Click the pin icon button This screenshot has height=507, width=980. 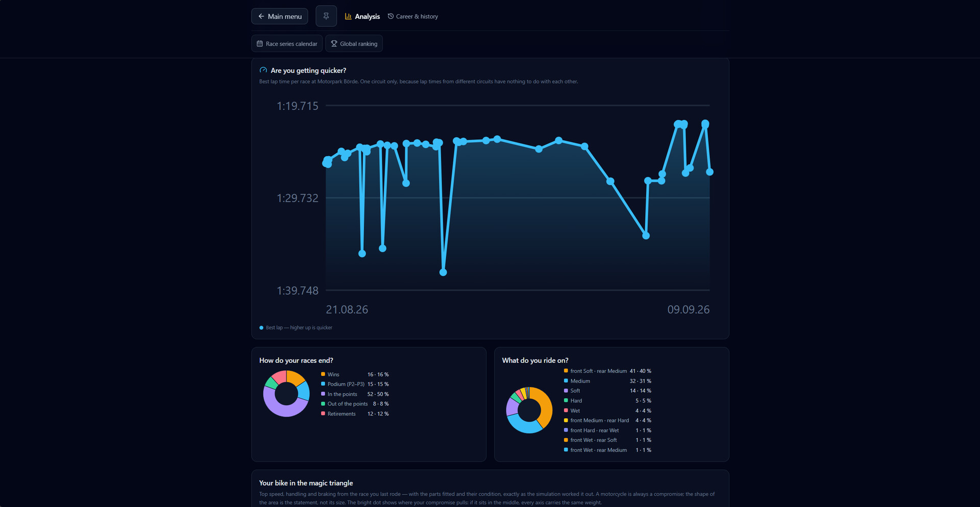[326, 16]
